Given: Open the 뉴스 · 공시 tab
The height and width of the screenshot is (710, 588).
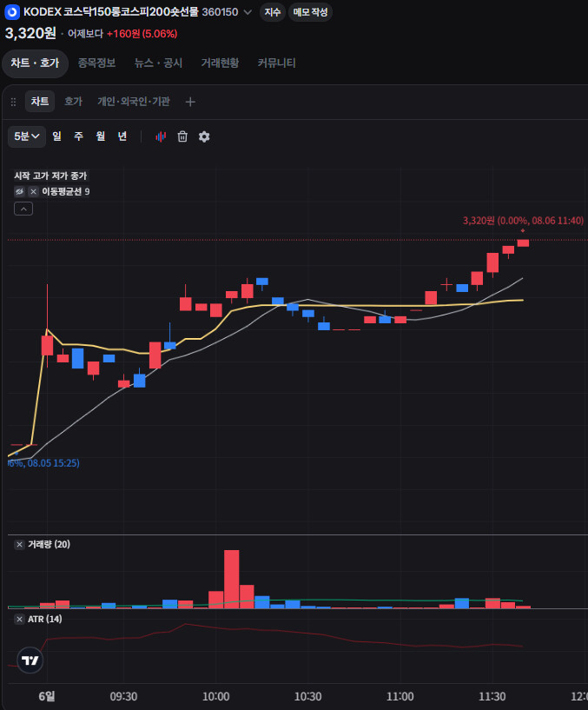Looking at the screenshot, I should 158,63.
